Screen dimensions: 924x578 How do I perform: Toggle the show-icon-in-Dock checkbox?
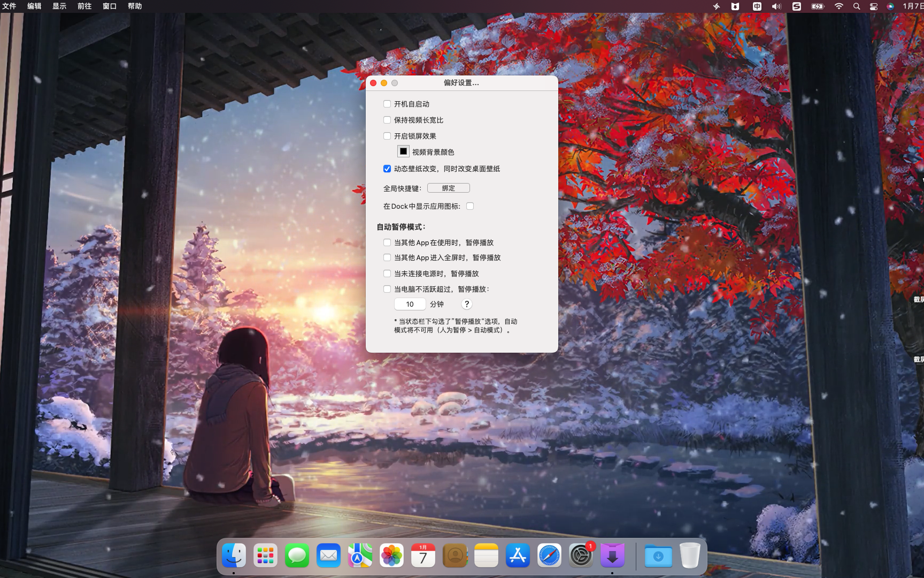(470, 206)
